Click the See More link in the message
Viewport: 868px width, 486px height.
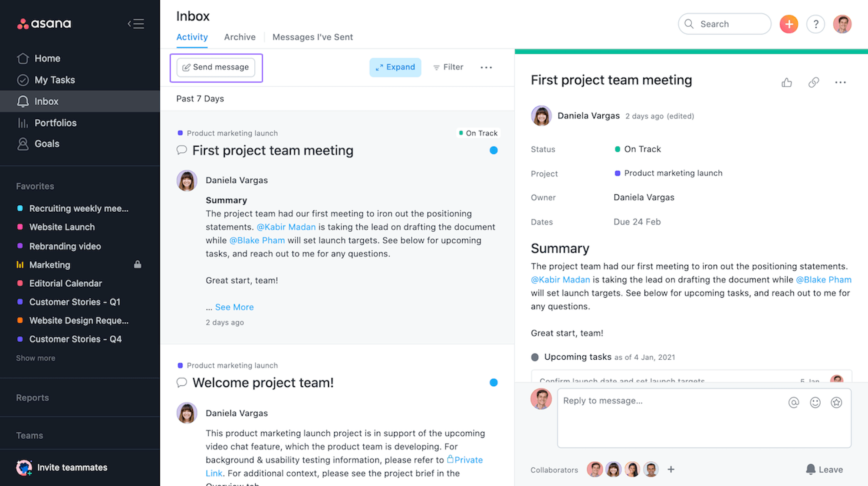tap(234, 307)
